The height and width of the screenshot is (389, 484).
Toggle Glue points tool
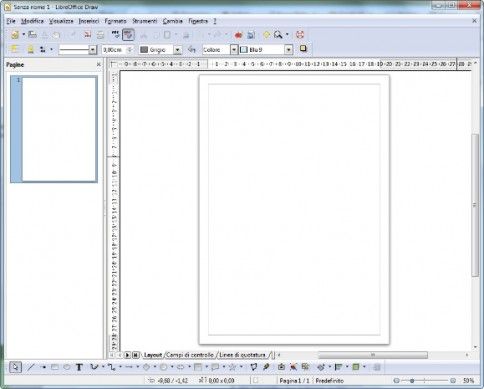266,367
